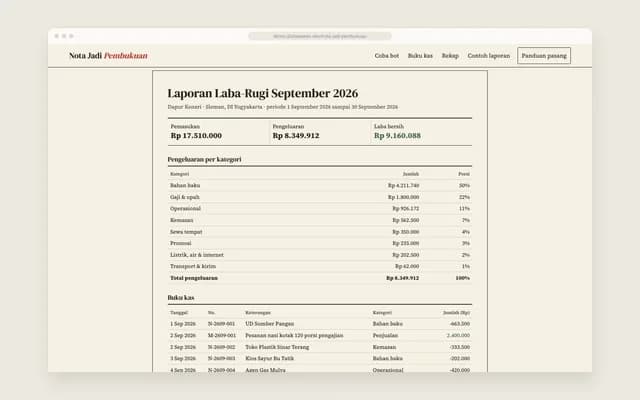Click the 50% share of Bahan baku
The height and width of the screenshot is (400, 640).
coord(464,185)
